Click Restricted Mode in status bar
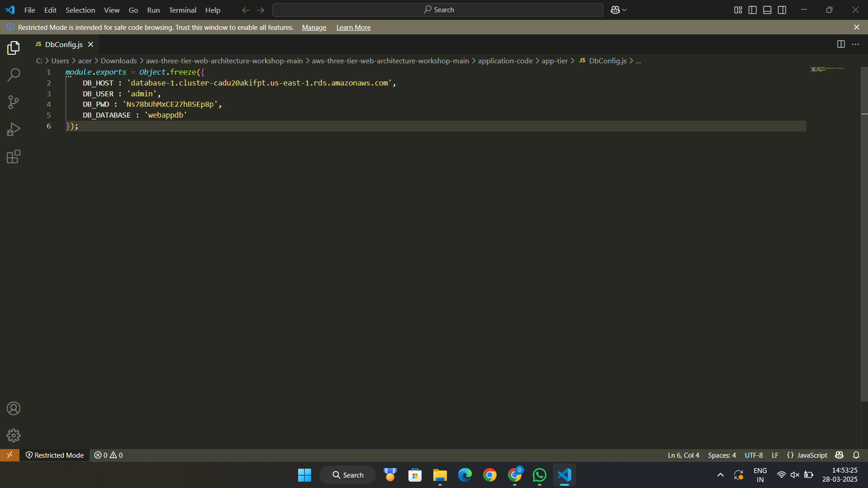The image size is (868, 488). coord(55,455)
